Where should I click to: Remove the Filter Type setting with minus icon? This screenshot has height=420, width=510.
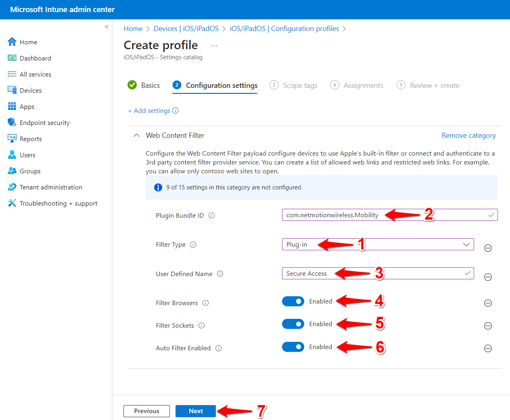point(488,248)
